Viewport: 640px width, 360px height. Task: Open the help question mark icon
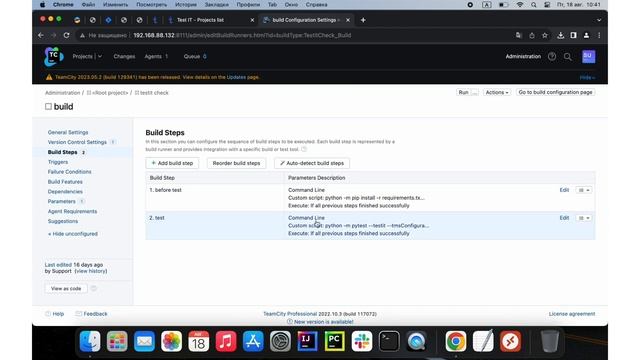pos(552,57)
